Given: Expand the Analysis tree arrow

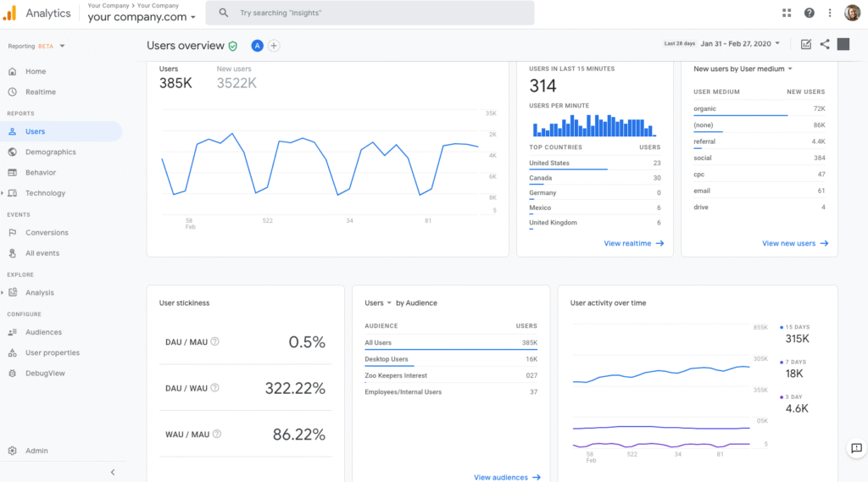Looking at the screenshot, I should point(3,292).
